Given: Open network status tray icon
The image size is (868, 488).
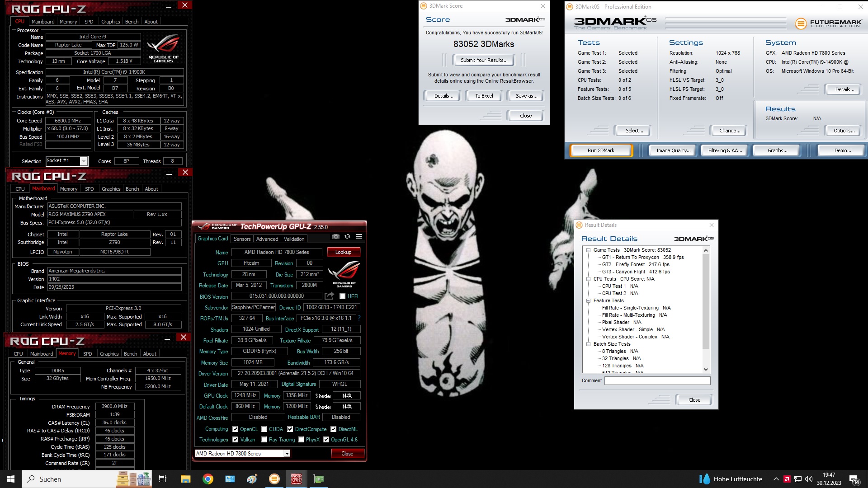Looking at the screenshot, I should pyautogui.click(x=798, y=479).
